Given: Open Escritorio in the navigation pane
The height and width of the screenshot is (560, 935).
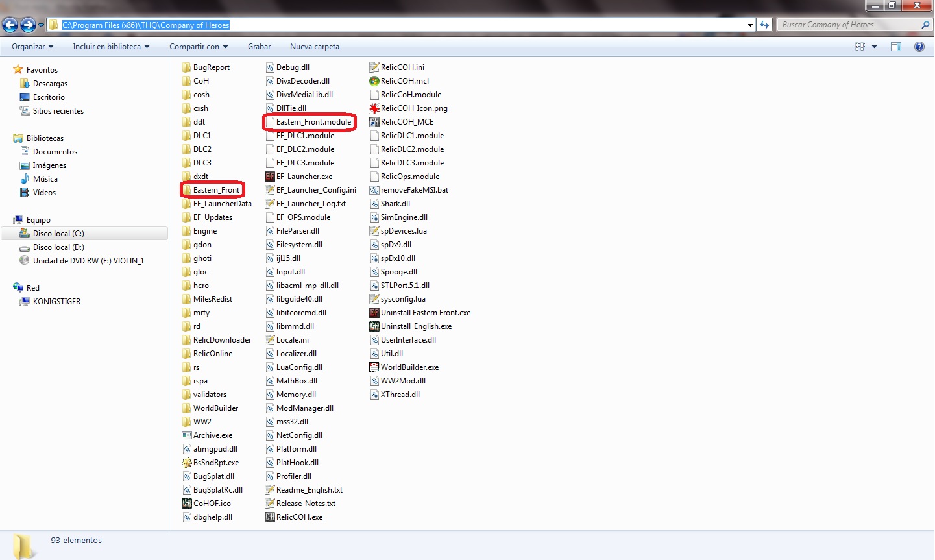Looking at the screenshot, I should (x=49, y=97).
